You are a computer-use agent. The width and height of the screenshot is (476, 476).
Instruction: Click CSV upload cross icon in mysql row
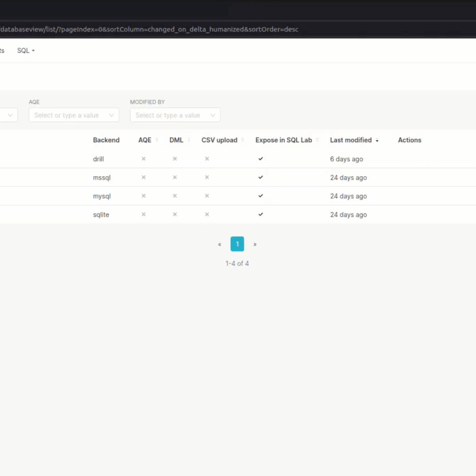pos(207,196)
